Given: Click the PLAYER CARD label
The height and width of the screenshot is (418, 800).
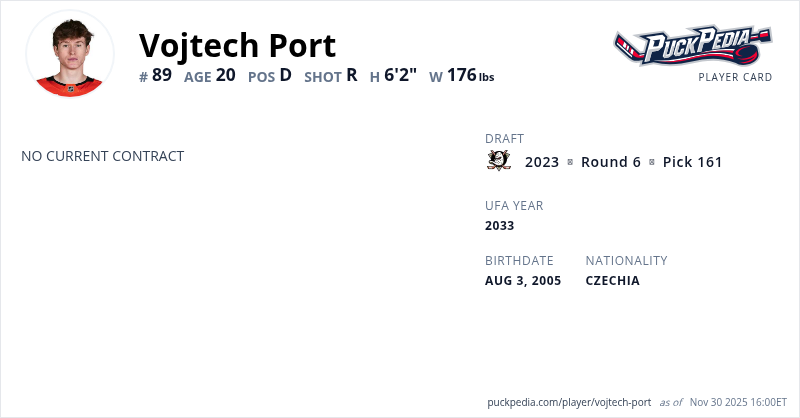Looking at the screenshot, I should click(x=735, y=77).
